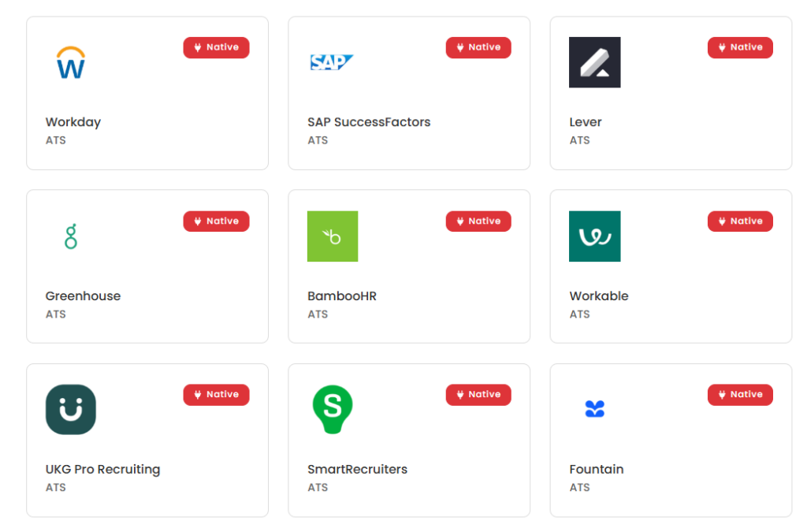Click the Native label on Greenhouse card
807x532 pixels.
coord(216,221)
